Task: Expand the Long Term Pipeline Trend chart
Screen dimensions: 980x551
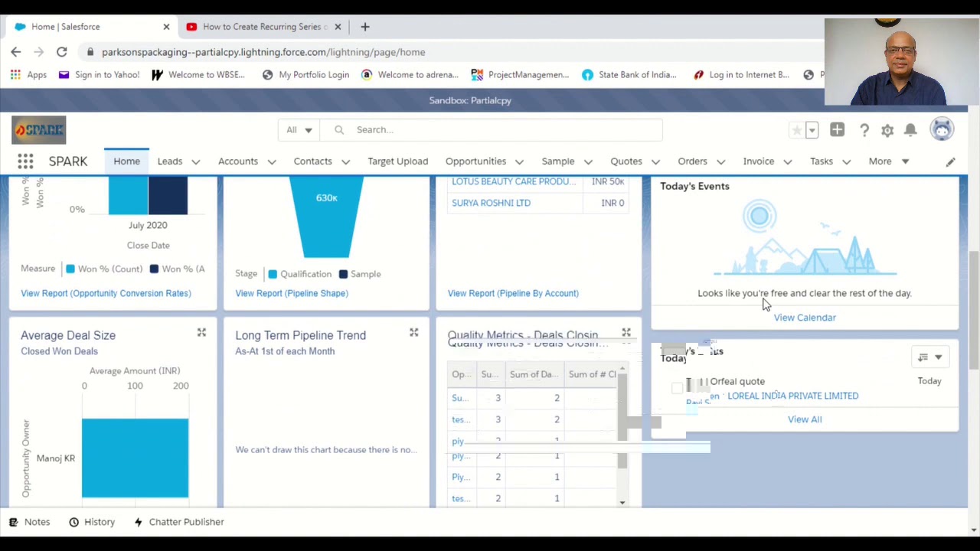Action: [x=413, y=333]
